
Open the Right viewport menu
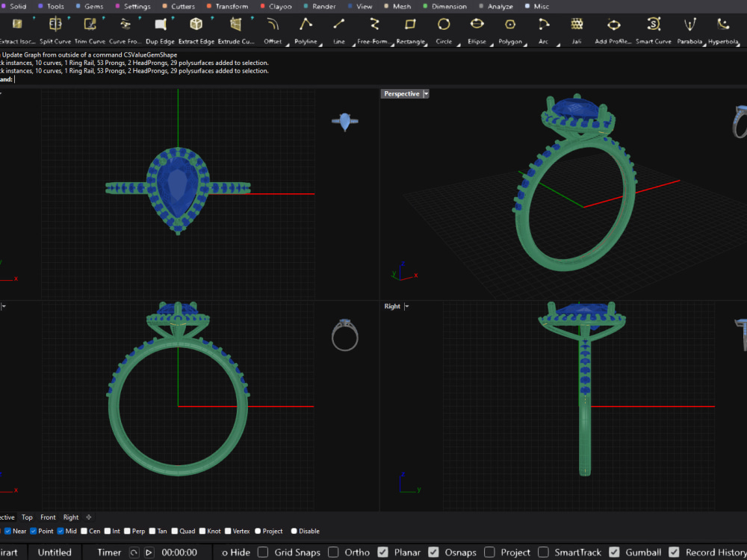click(x=406, y=305)
